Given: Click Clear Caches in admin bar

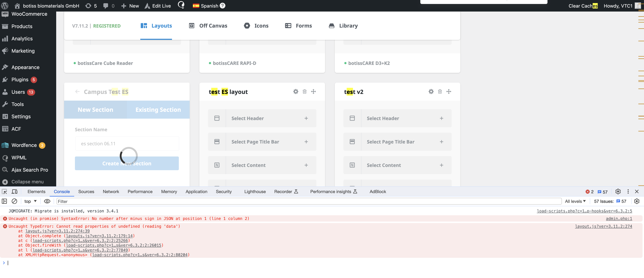Looking at the screenshot, I should click(x=583, y=6).
